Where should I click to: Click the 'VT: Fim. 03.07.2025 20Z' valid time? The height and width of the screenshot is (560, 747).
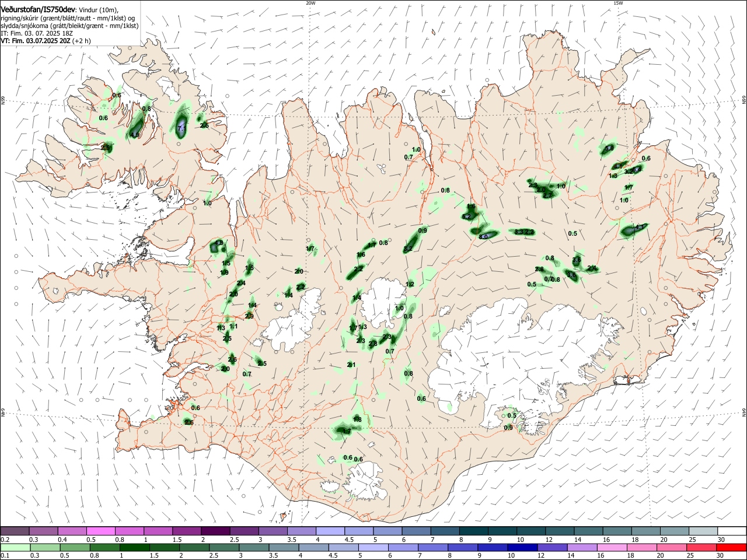(x=36, y=41)
